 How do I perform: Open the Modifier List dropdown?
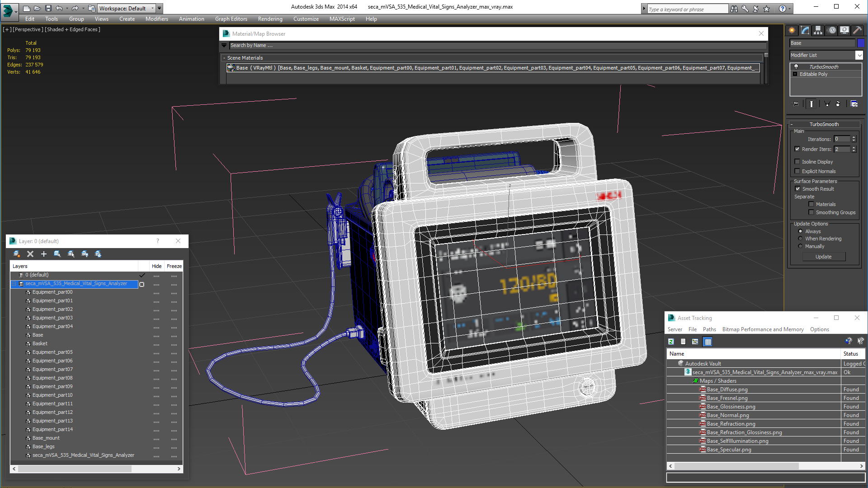[x=859, y=55]
